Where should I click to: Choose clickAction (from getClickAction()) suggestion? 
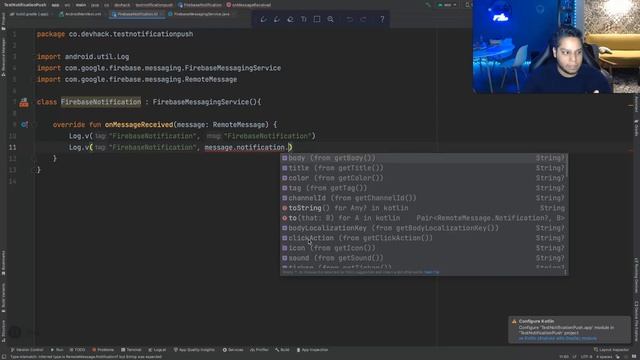424,238
